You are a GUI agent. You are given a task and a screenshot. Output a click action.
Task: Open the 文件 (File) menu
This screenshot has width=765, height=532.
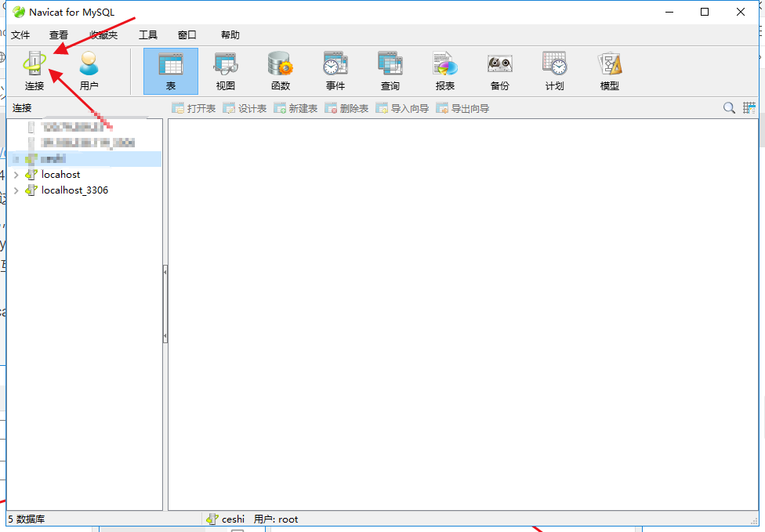pyautogui.click(x=20, y=35)
